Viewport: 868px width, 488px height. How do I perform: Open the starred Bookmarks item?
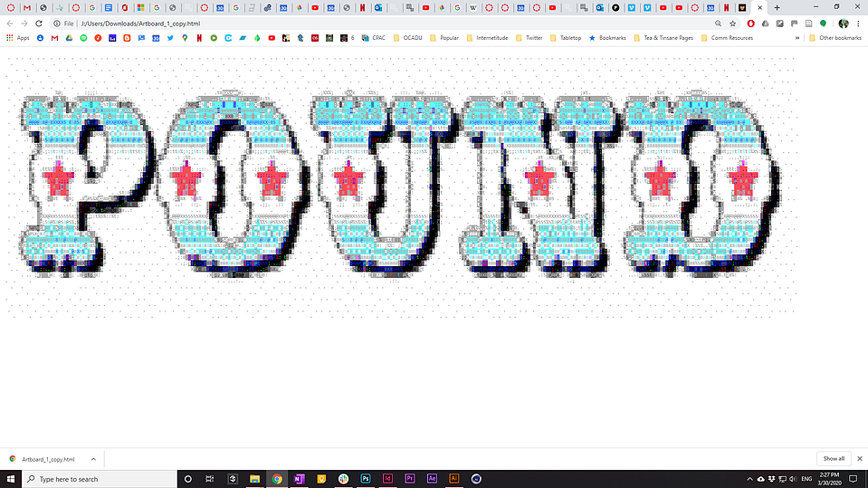click(x=607, y=38)
